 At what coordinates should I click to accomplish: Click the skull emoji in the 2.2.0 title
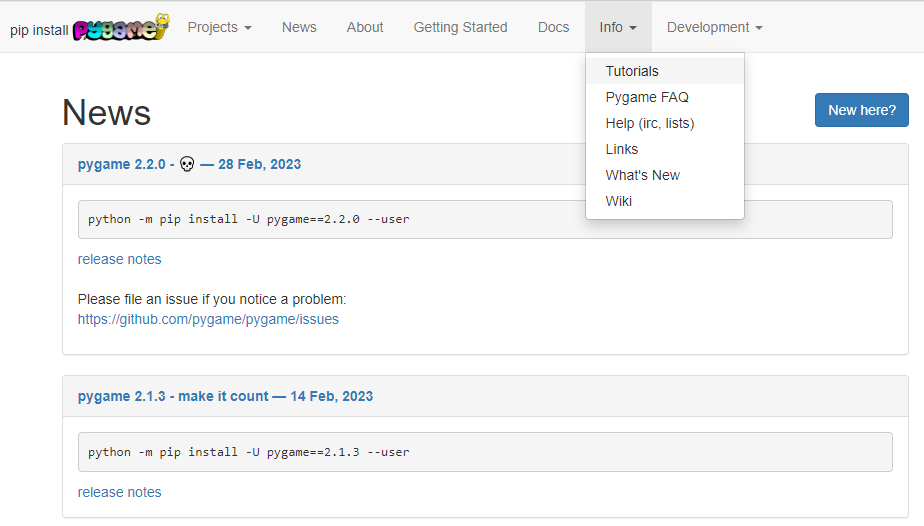[187, 164]
